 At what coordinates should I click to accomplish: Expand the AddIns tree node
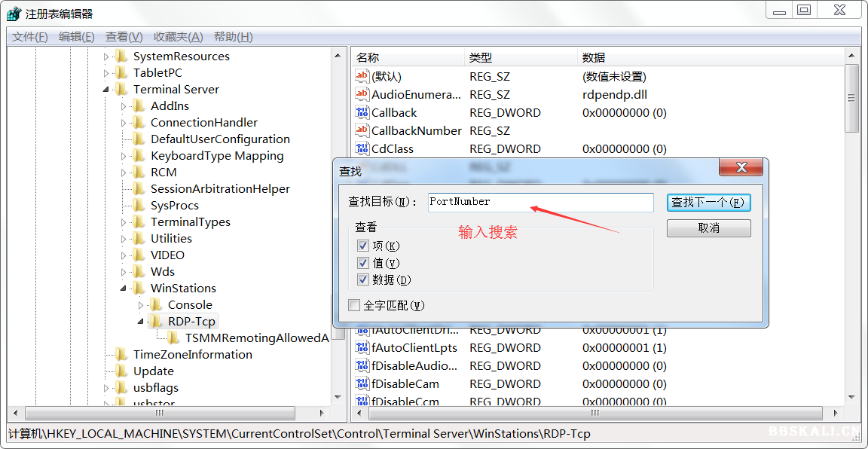pyautogui.click(x=124, y=106)
